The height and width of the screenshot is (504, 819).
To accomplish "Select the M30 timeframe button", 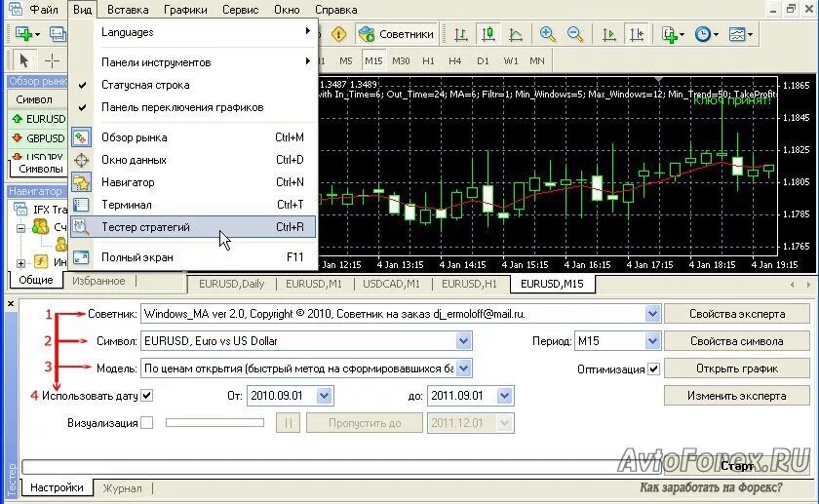I will 401,60.
